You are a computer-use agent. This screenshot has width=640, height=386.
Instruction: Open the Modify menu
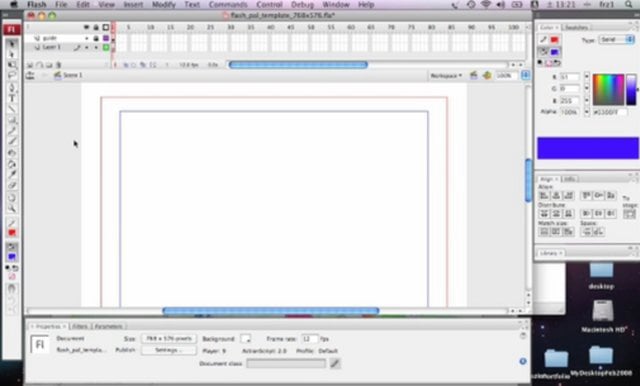point(164,5)
